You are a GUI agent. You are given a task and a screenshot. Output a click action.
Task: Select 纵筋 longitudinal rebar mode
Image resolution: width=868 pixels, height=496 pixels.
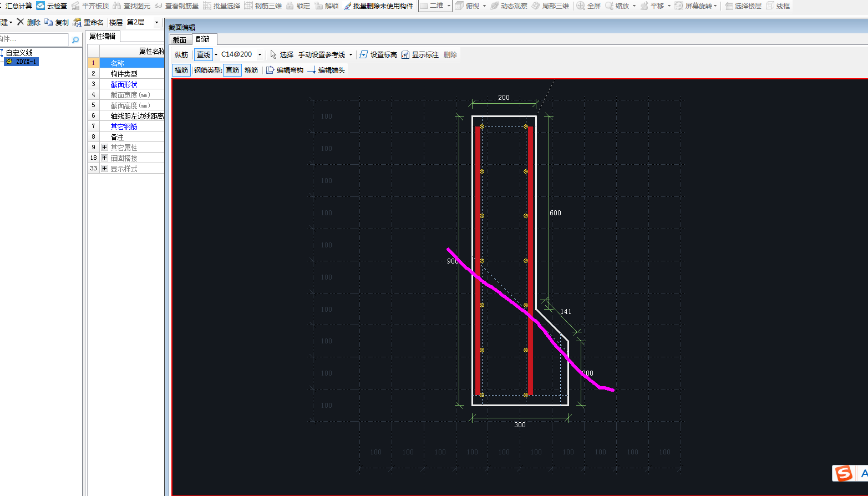[x=181, y=54]
